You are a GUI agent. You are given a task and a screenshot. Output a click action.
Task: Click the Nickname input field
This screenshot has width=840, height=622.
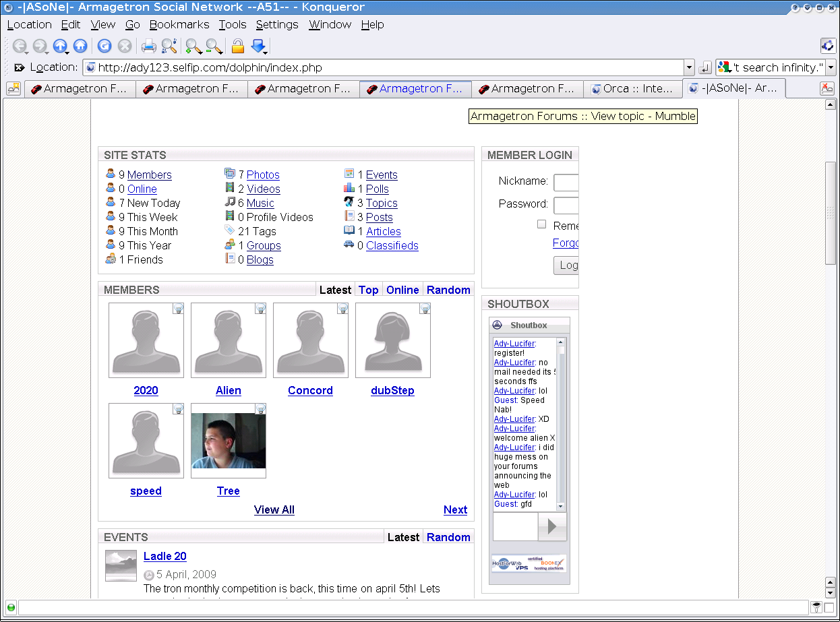(x=566, y=182)
